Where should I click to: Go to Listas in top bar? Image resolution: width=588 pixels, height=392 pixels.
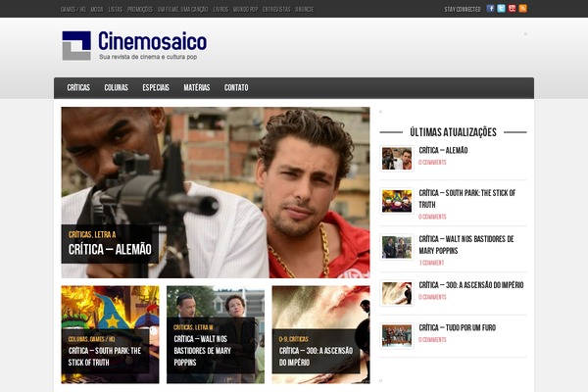[115, 10]
